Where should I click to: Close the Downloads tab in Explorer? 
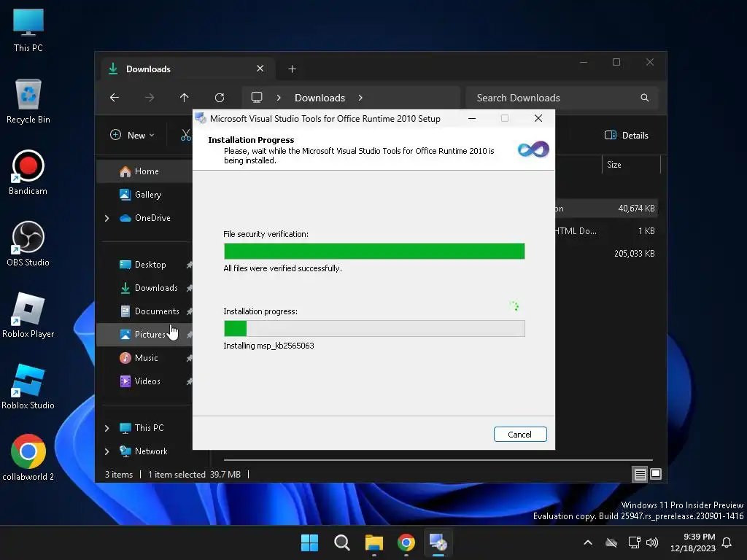coord(260,69)
